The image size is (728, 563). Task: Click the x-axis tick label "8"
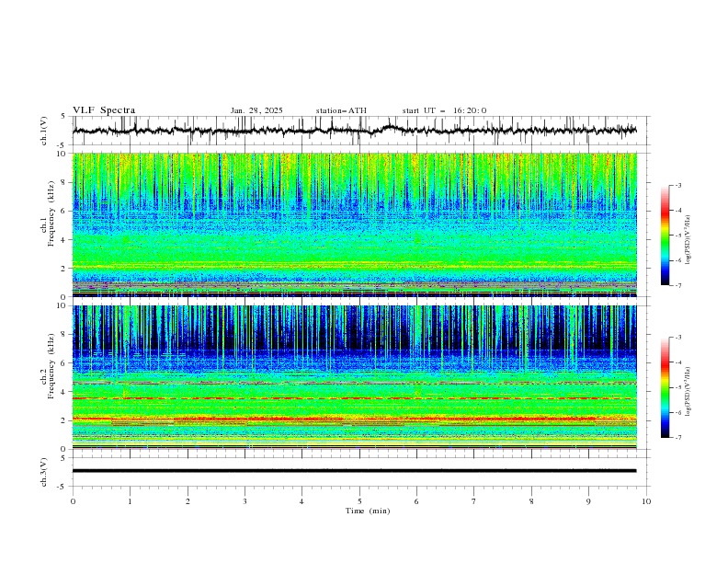pos(531,501)
